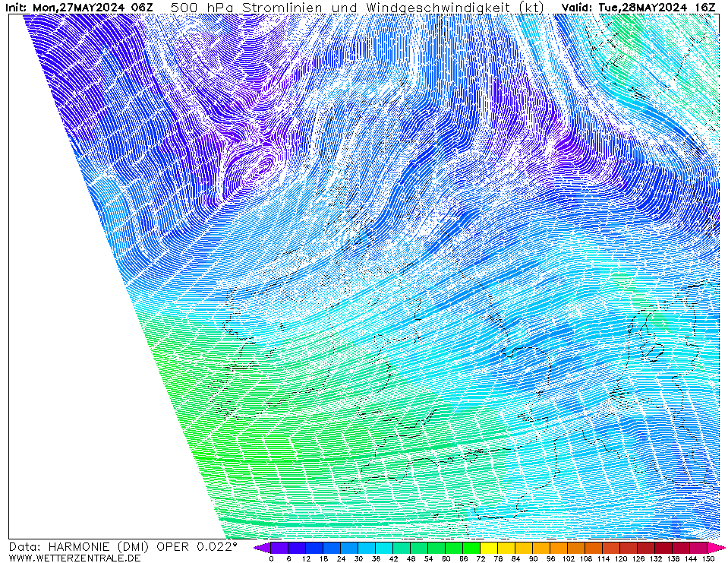Click the WWW.WETTERZENTRALE.DE text
Screen dimensions: 728x563
click(x=74, y=558)
